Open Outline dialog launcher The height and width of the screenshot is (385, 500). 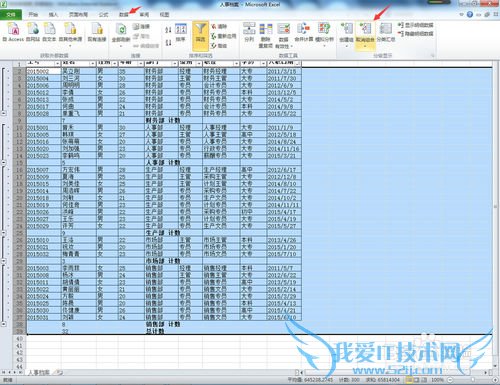click(x=433, y=55)
